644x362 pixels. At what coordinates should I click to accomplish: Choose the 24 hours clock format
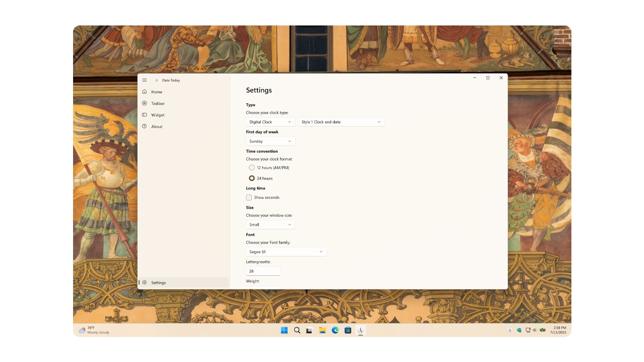261,178
